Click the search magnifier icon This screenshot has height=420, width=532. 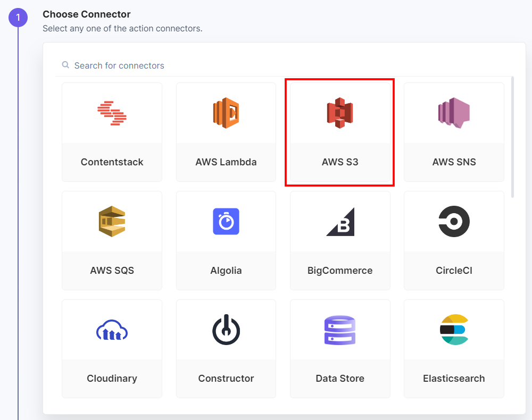65,65
